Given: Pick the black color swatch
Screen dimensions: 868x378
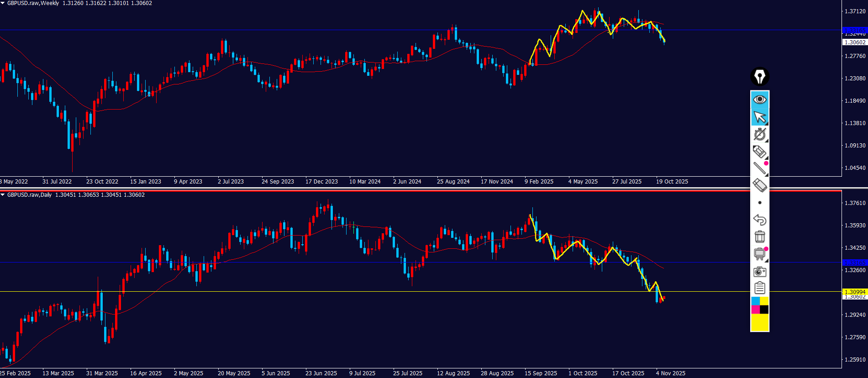Looking at the screenshot, I should click(764, 310).
